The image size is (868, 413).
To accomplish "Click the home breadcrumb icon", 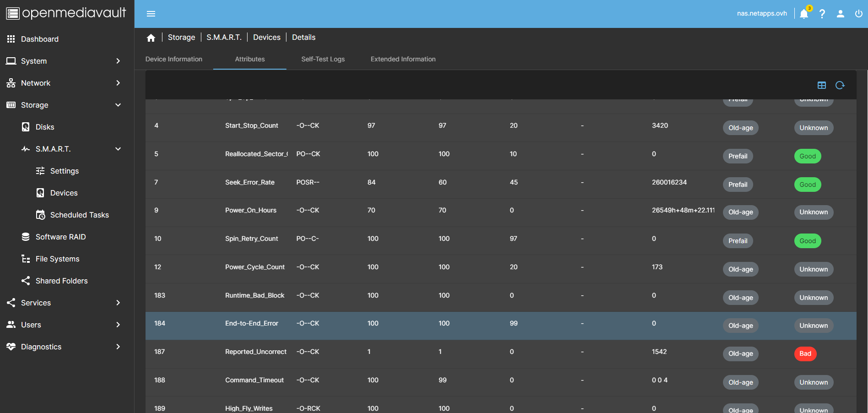I will (x=151, y=38).
